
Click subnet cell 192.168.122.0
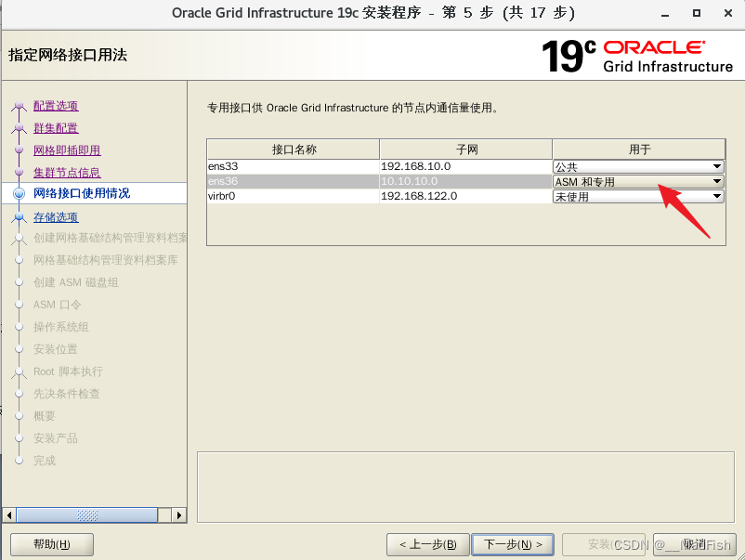pos(465,196)
